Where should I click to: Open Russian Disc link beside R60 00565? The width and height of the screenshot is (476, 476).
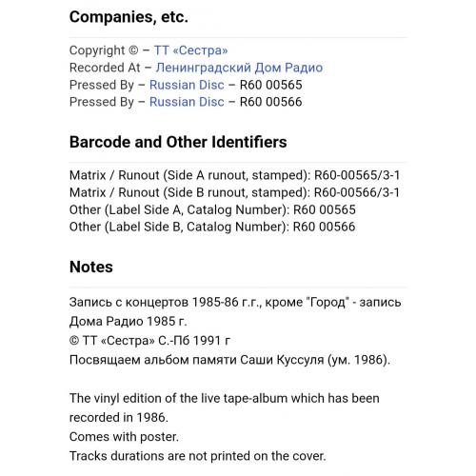[187, 85]
